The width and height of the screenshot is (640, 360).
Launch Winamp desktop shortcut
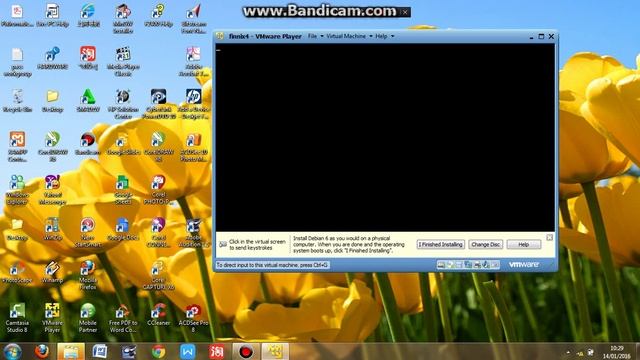52,271
